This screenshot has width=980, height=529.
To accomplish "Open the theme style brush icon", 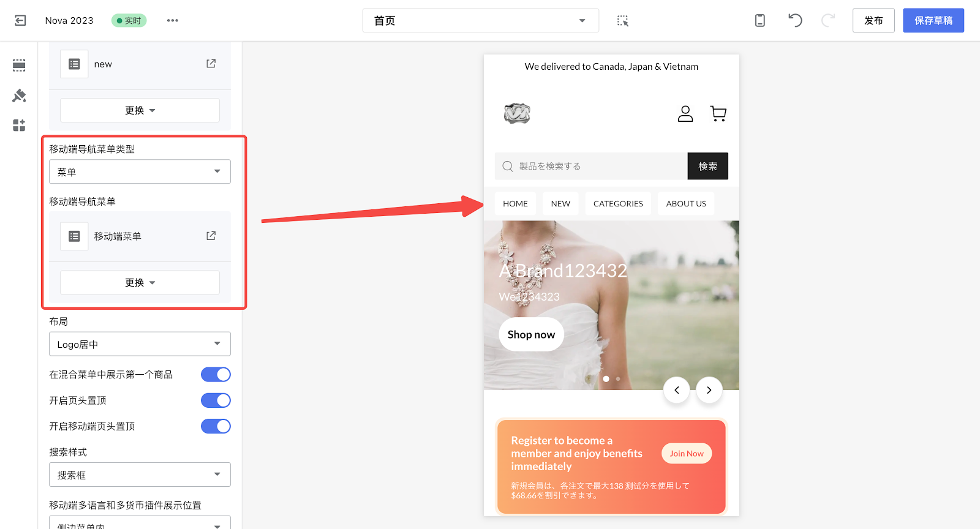I will click(x=19, y=96).
